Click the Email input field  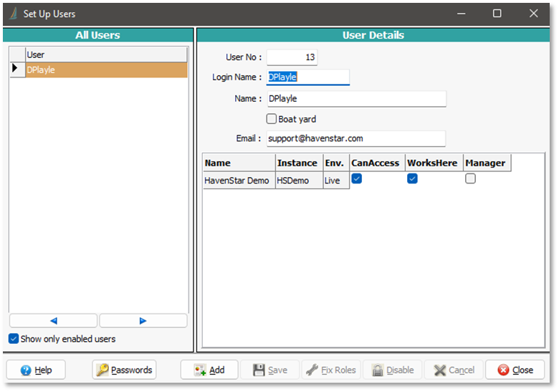(x=355, y=138)
